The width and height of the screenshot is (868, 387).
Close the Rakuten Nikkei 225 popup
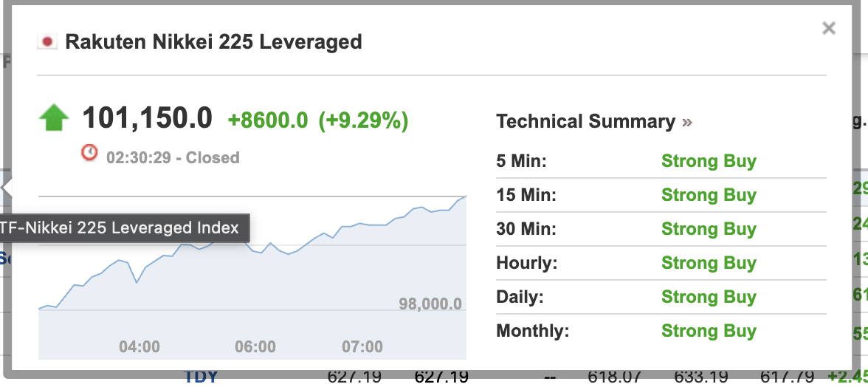828,28
